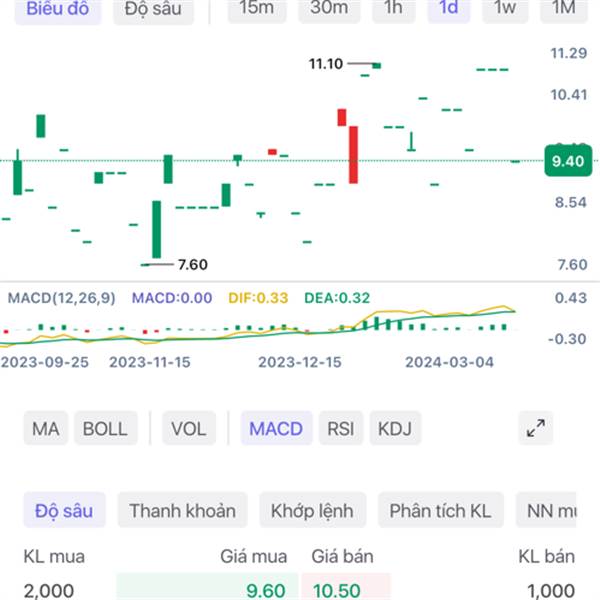Screen dimensions: 600x600
Task: Click the 2,000 buy volume
Action: [x=49, y=591]
